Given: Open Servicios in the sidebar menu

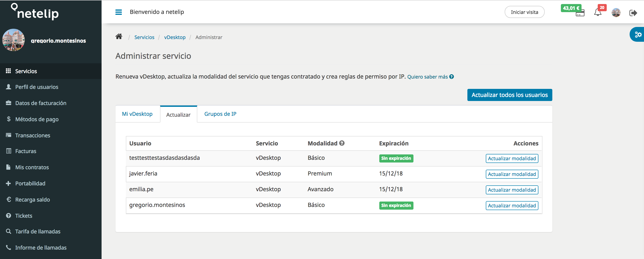Looking at the screenshot, I should point(51,71).
